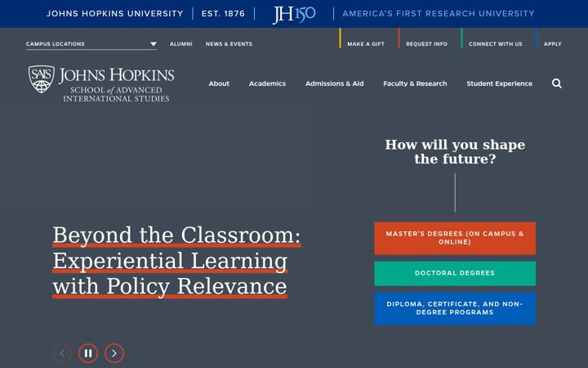
Task: Pause the hero slideshow
Action: (88, 353)
